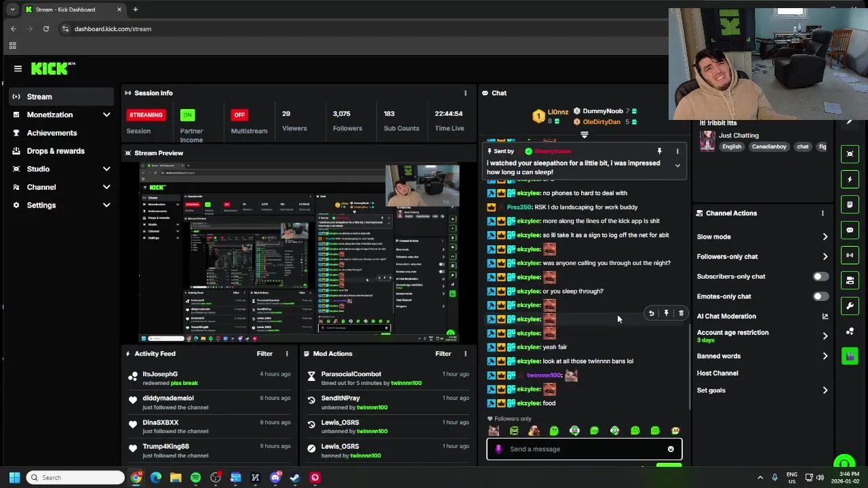This screenshot has height=488, width=868.
Task: Toggle Subscribers-only chat switch
Action: [x=821, y=277]
